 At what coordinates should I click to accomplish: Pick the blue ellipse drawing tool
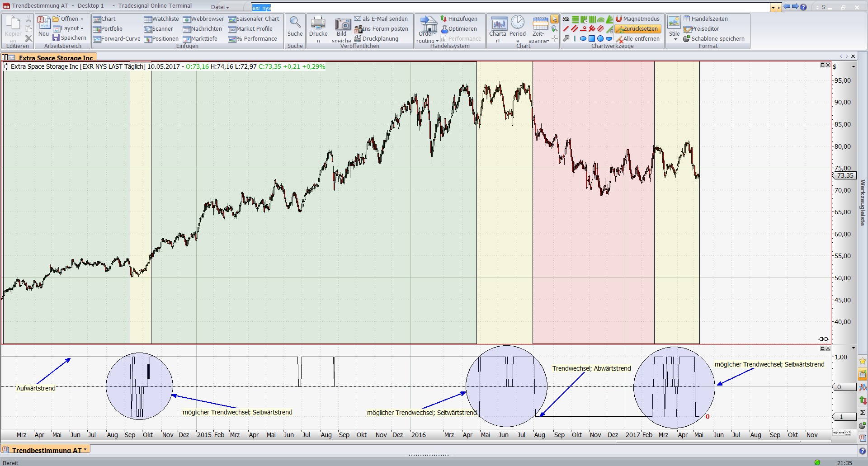coord(583,39)
